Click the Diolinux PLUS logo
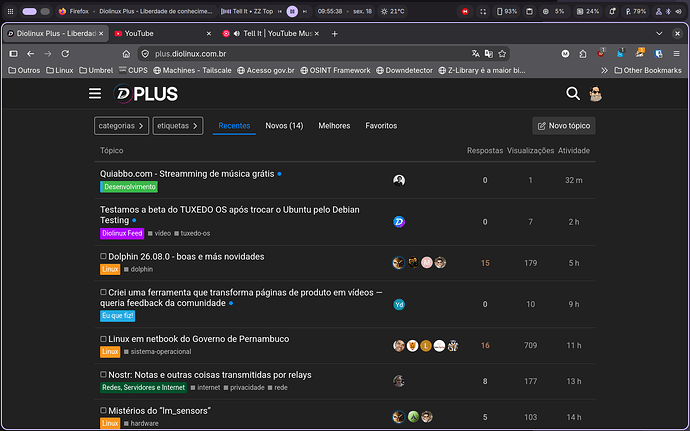The width and height of the screenshot is (690, 431). pyautogui.click(x=146, y=94)
